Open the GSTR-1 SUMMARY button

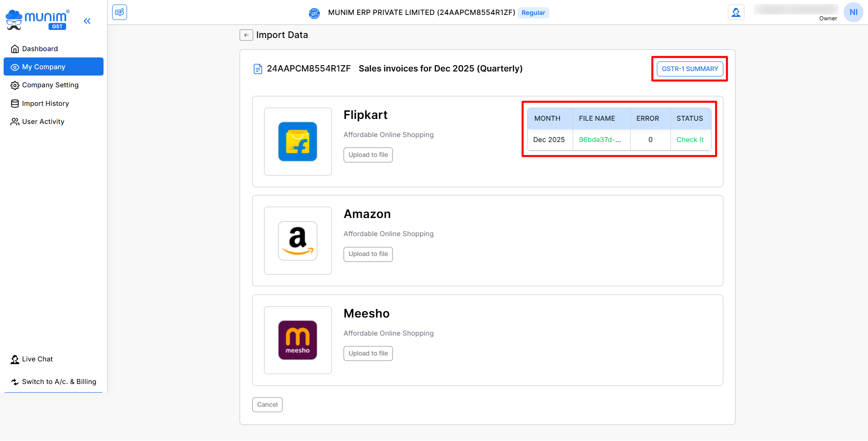(x=690, y=69)
